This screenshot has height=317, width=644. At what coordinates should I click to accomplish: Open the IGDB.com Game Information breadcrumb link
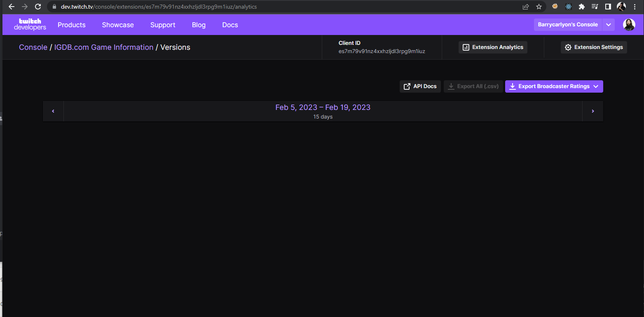point(103,47)
